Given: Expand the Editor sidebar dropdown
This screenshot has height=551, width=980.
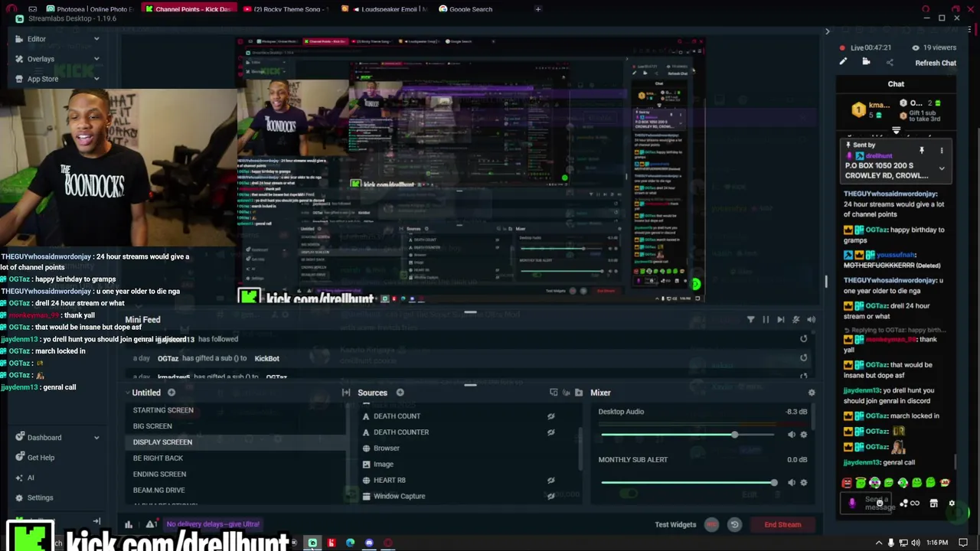Looking at the screenshot, I should click(96, 39).
